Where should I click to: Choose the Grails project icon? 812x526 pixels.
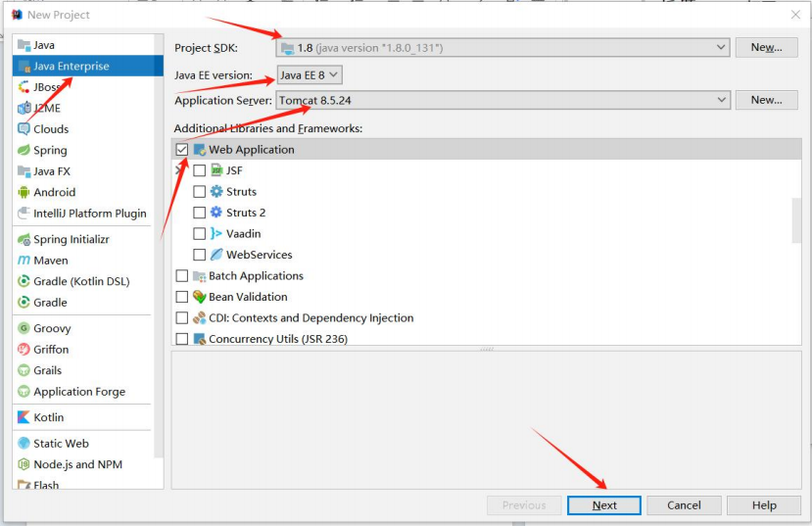[x=24, y=370]
